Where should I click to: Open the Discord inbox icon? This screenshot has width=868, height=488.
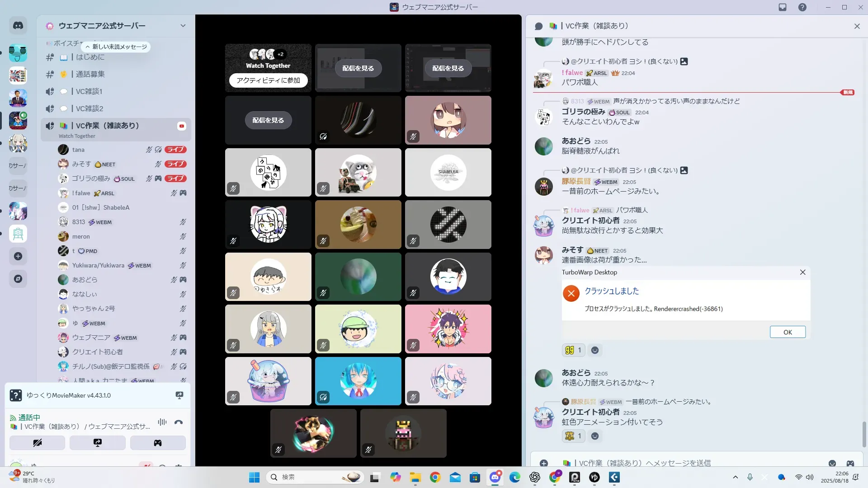point(783,7)
